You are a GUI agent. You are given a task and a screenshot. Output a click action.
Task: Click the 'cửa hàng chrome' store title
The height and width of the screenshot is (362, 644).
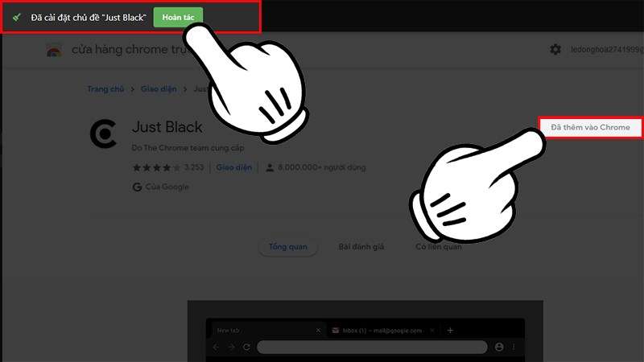click(x=129, y=50)
